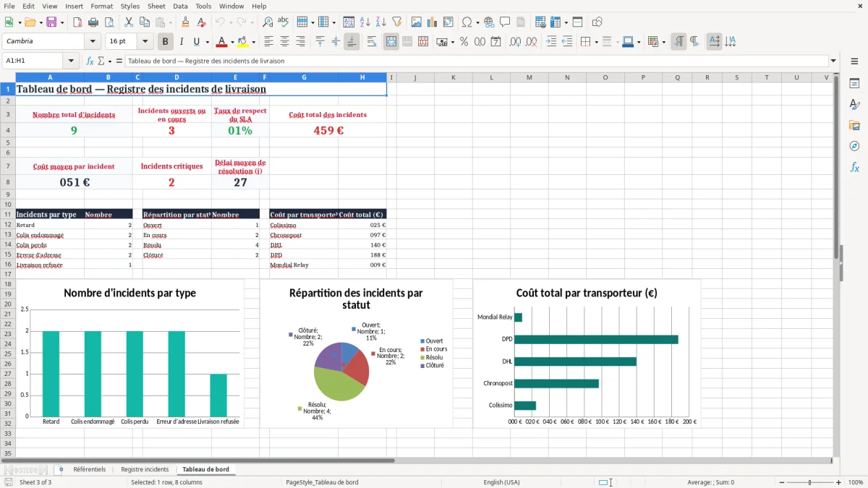868x488 pixels.
Task: Open the borders dropdown arrow
Action: 596,42
